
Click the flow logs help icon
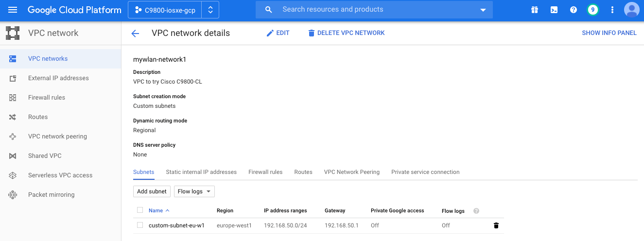(x=476, y=211)
